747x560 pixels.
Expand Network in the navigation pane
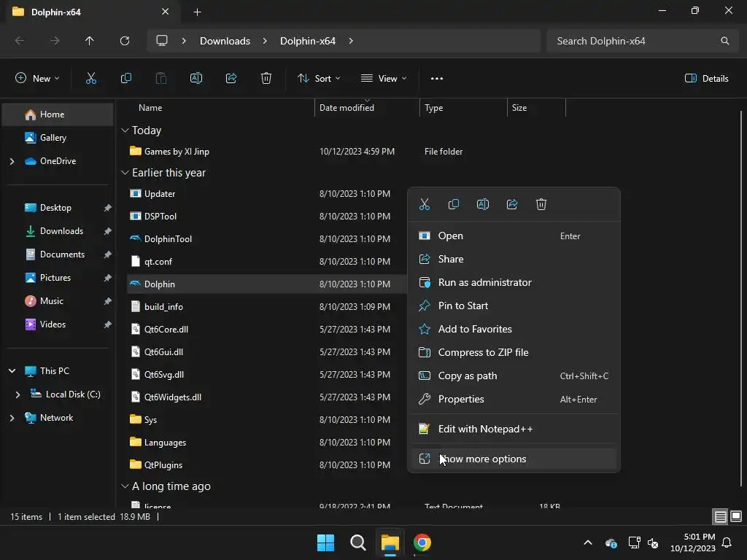pos(12,418)
